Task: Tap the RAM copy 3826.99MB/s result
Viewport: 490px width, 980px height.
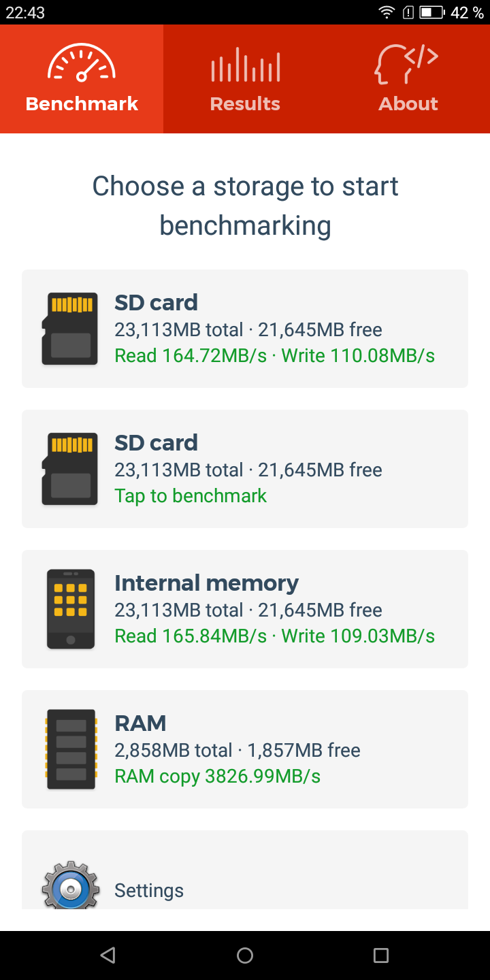Action: point(217,776)
